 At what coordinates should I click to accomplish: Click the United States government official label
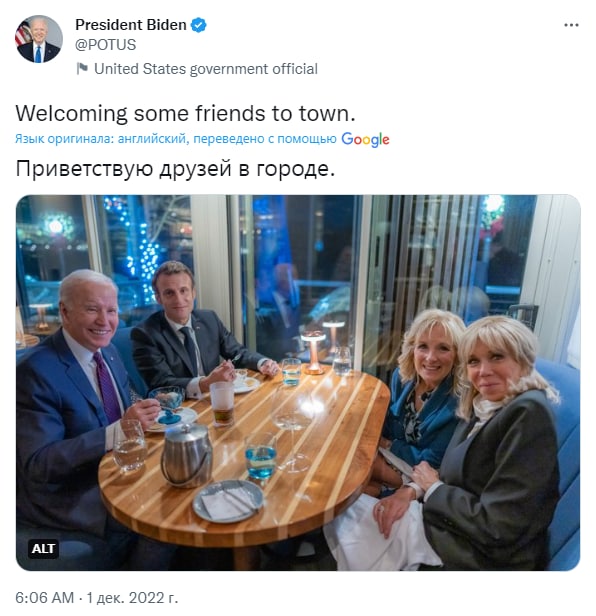(206, 69)
